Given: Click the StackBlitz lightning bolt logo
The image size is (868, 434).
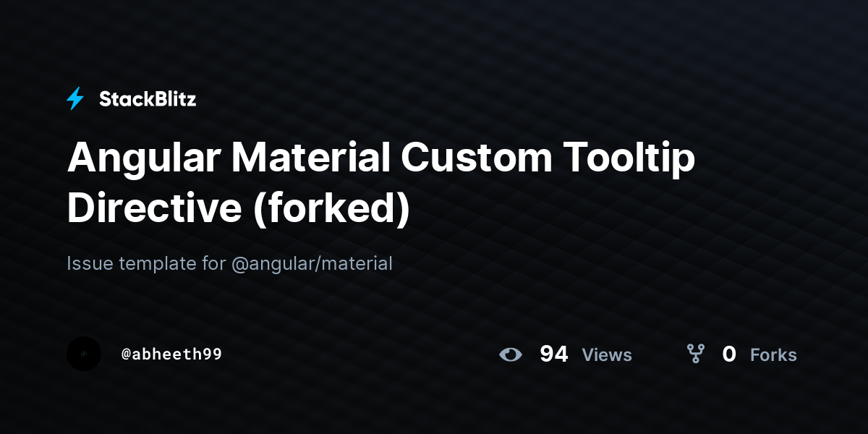Looking at the screenshot, I should click(x=75, y=98).
